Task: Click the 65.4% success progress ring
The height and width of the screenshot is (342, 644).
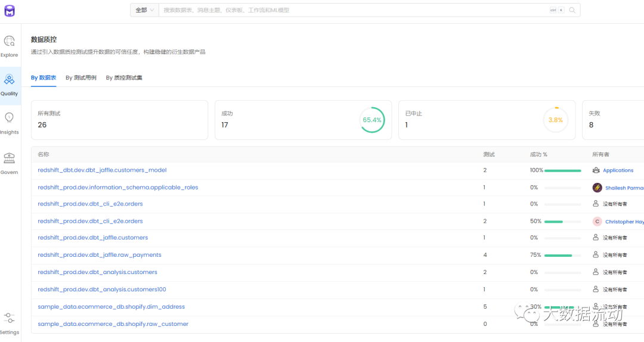Action: tap(372, 120)
